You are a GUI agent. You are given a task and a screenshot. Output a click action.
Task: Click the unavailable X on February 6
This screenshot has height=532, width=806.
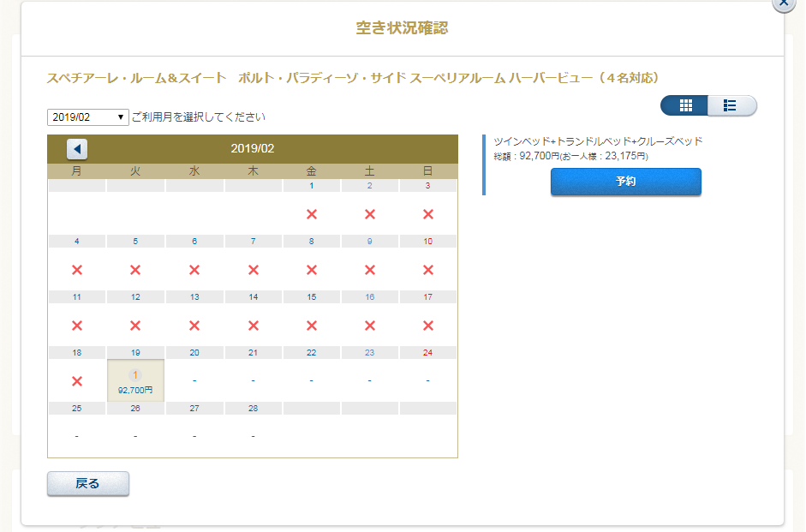pos(194,270)
